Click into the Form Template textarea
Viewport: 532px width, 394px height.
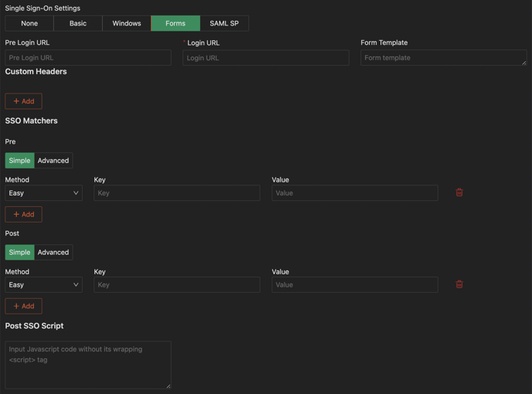pyautogui.click(x=443, y=58)
